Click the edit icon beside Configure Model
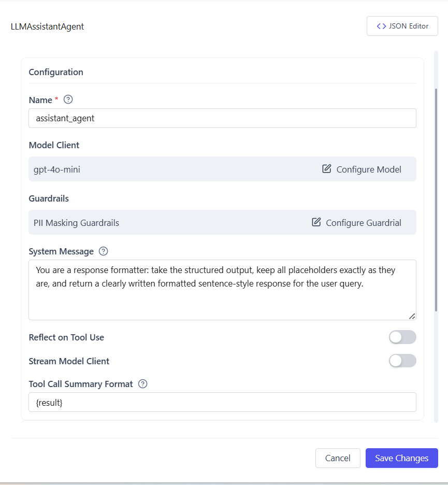This screenshot has width=448, height=485. coord(327,169)
